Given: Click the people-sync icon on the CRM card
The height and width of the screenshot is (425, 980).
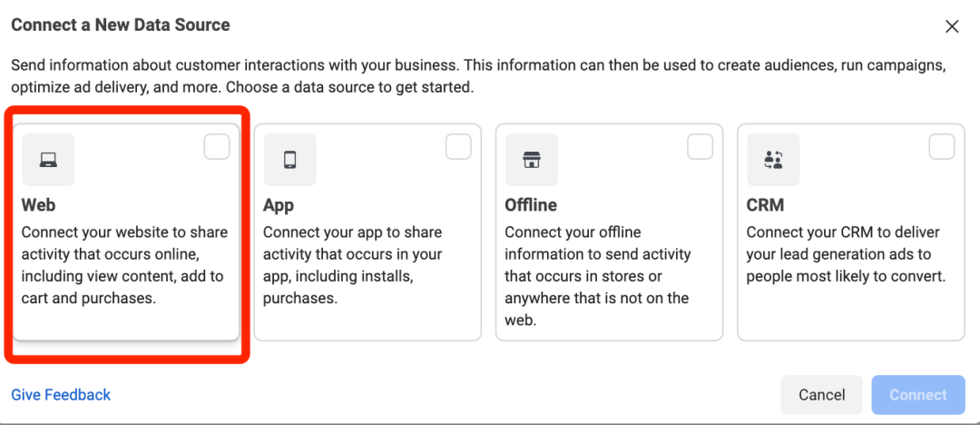Looking at the screenshot, I should [773, 160].
